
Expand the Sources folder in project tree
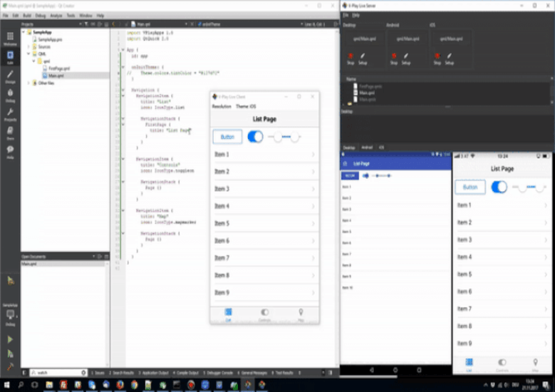pyautogui.click(x=28, y=46)
